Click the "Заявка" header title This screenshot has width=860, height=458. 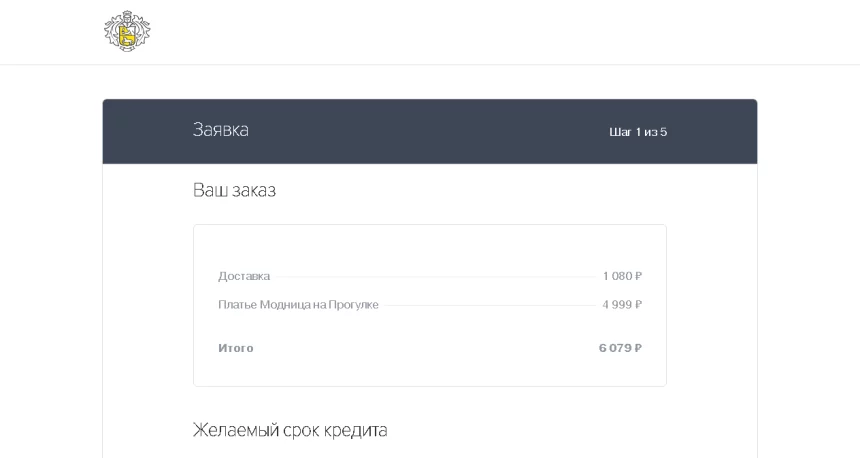(220, 130)
